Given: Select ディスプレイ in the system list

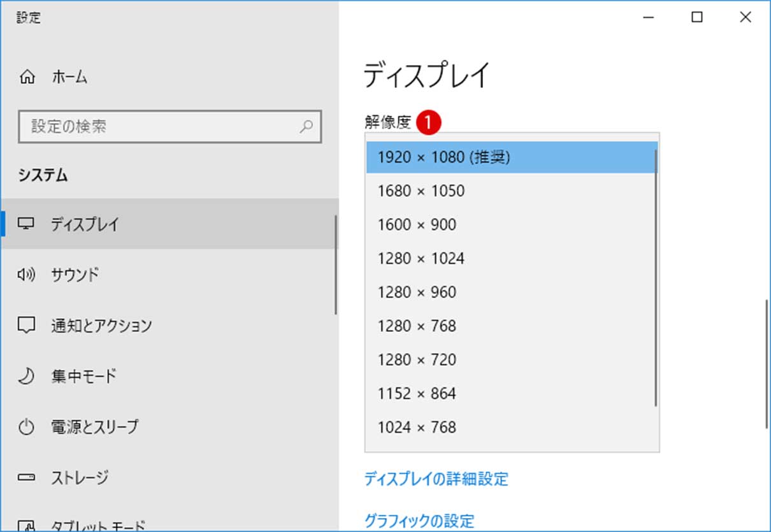Looking at the screenshot, I should point(168,224).
